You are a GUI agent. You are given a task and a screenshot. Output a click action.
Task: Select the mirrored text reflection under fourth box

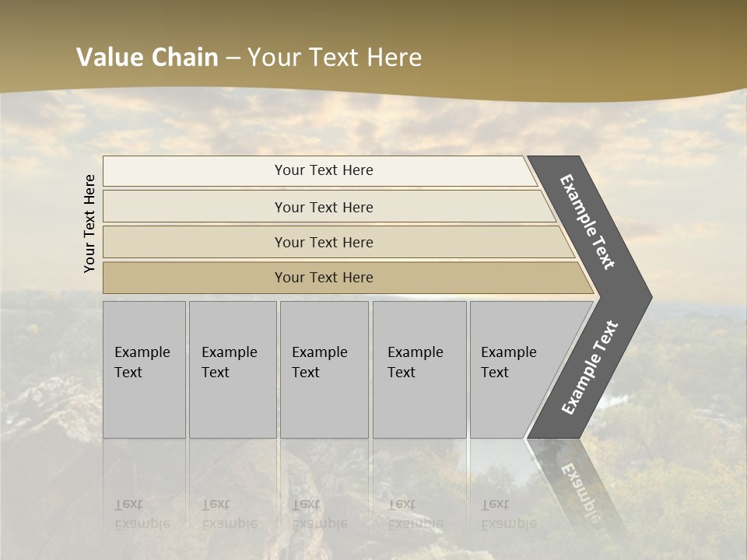coord(416,513)
